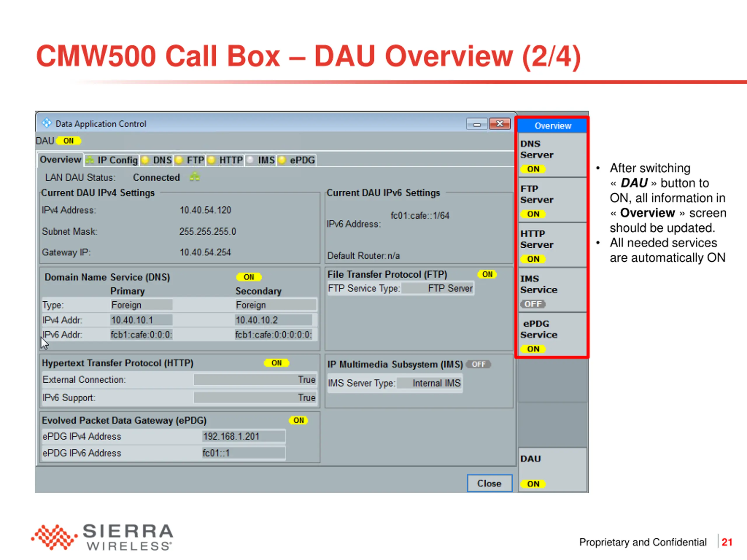Click the Current DAU IPv6 Settings heading
Screen dimensions: 747x560
[x=384, y=193]
